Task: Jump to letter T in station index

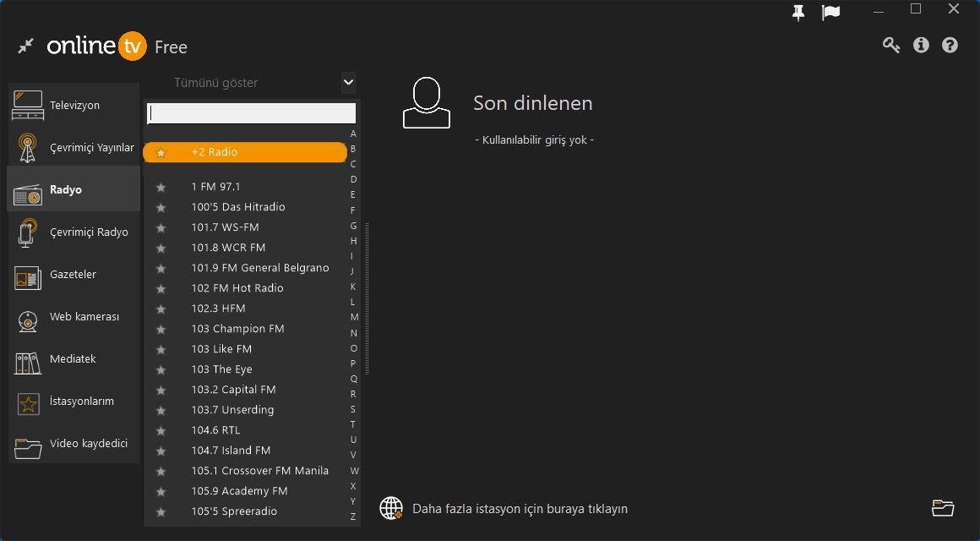Action: pyautogui.click(x=353, y=424)
